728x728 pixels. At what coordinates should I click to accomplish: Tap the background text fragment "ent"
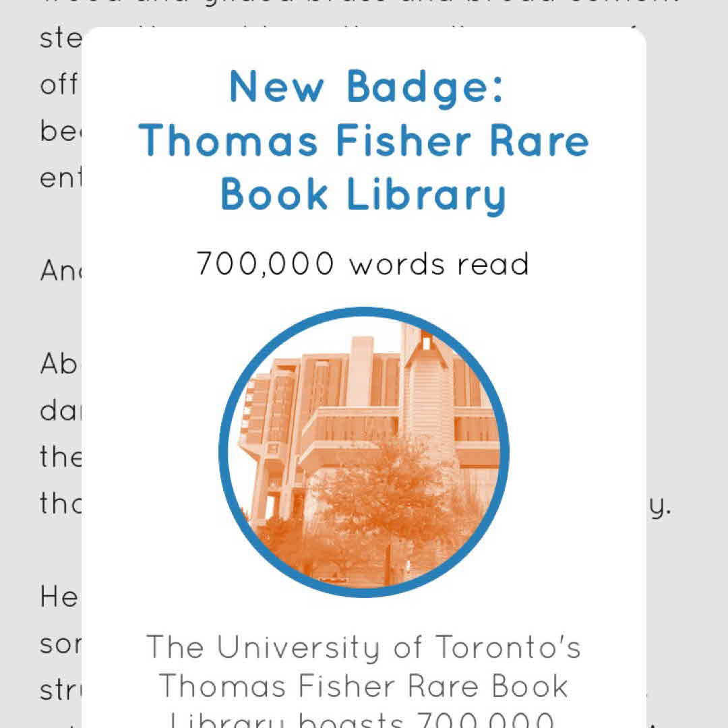point(61,179)
